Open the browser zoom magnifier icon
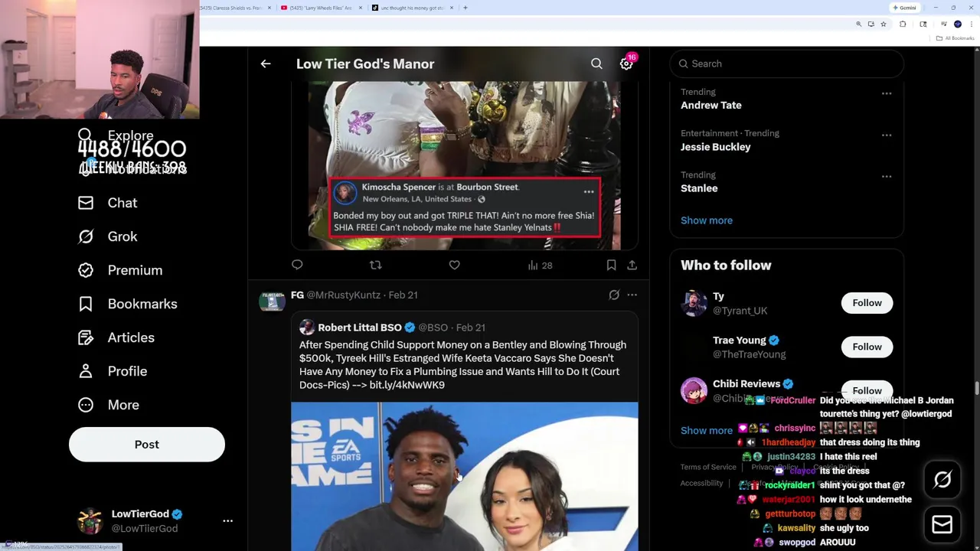Image resolution: width=980 pixels, height=551 pixels. 858,24
